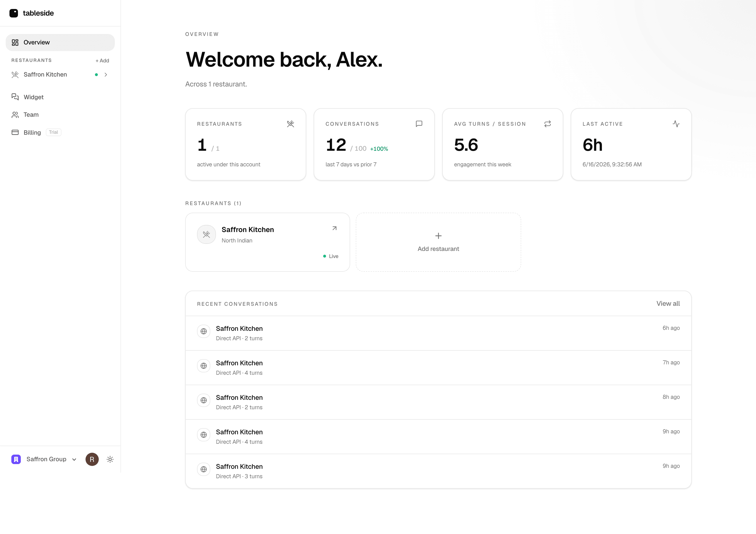The height and width of the screenshot is (534, 756).
Task: Click the Billing card icon
Action: 15,132
